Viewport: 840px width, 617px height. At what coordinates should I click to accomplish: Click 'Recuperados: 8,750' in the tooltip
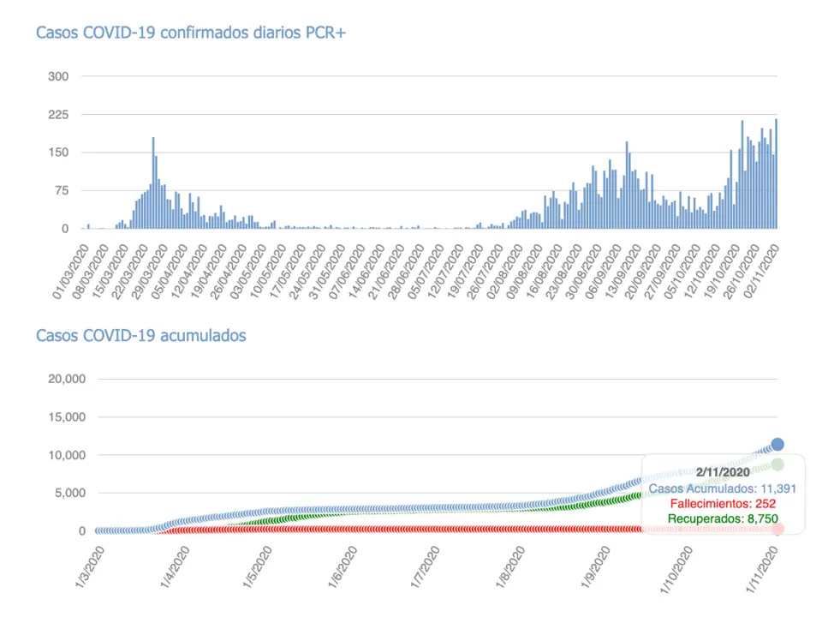723,518
